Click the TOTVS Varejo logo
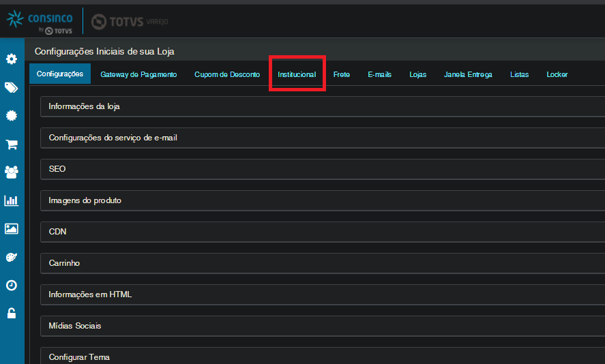The image size is (605, 364). [x=130, y=22]
